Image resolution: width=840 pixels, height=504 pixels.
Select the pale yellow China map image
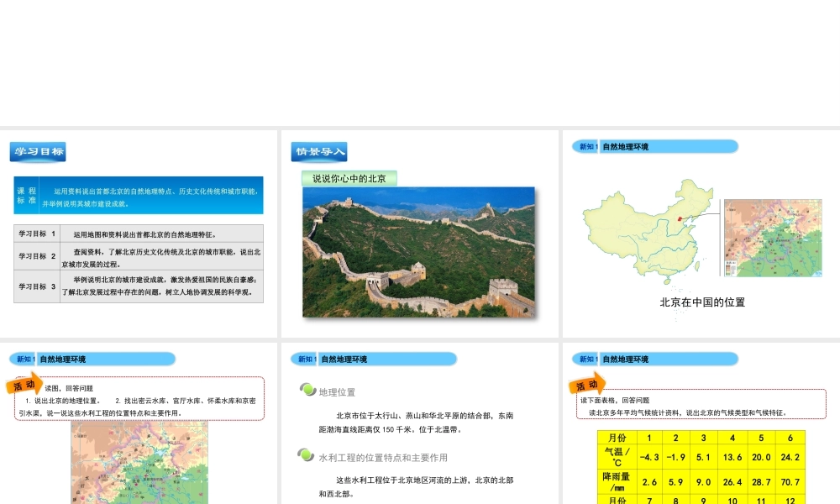pyautogui.click(x=648, y=231)
